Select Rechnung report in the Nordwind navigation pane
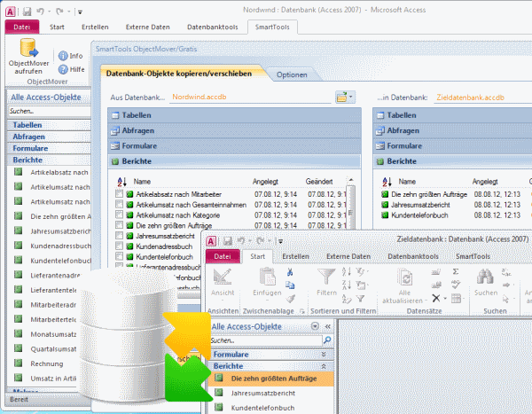The image size is (532, 414). tap(47, 363)
